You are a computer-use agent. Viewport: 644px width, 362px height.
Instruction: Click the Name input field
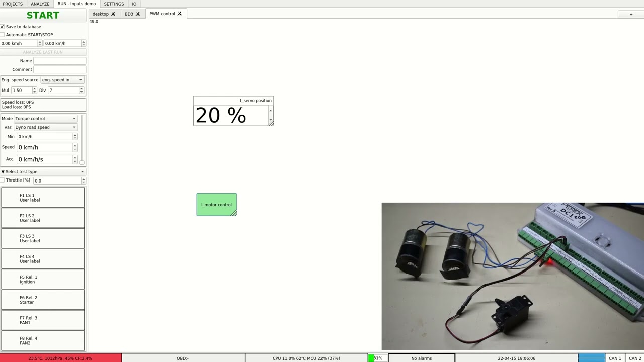[59, 61]
